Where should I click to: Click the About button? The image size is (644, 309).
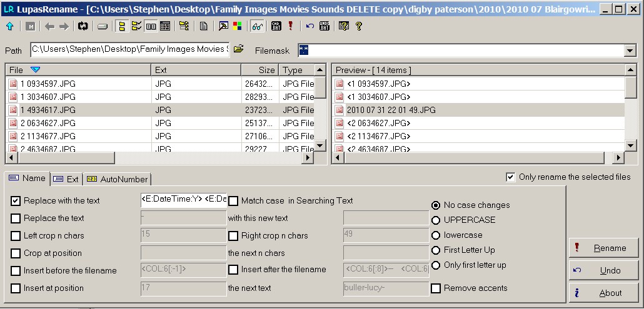[x=603, y=293]
